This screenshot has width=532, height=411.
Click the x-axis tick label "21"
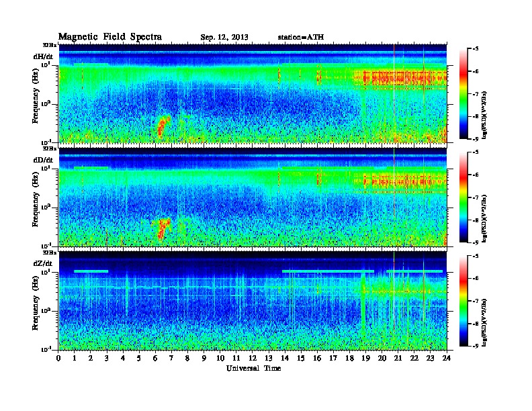398,359
